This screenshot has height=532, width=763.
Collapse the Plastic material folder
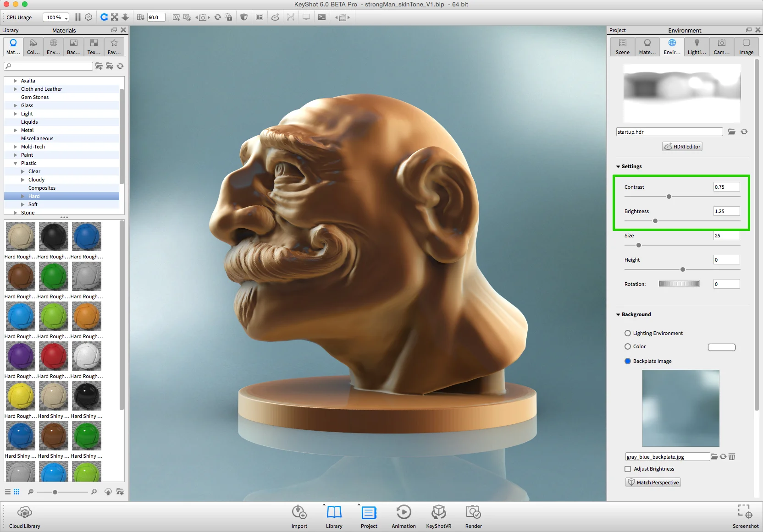tap(15, 163)
